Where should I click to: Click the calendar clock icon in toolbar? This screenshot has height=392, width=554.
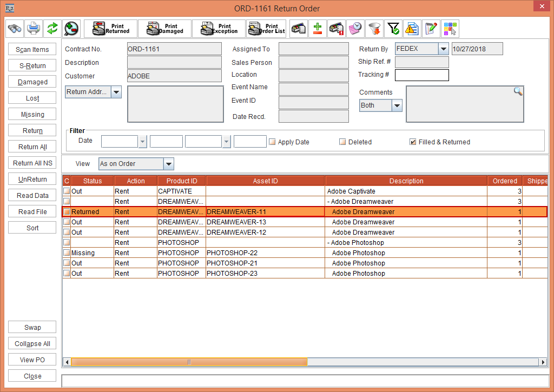pos(355,29)
